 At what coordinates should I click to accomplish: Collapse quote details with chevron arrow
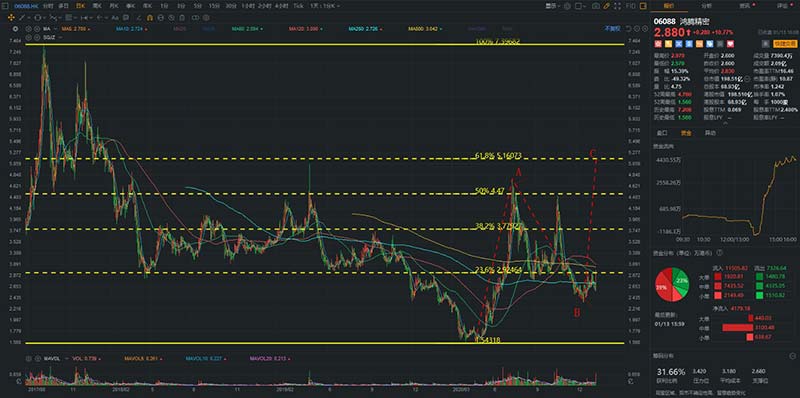(726, 123)
